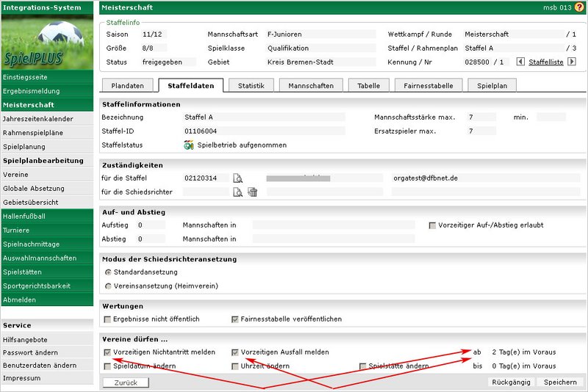Click search icon for 'für die Staffel'
Viewport: 588px width, 392px height.
[x=237, y=178]
